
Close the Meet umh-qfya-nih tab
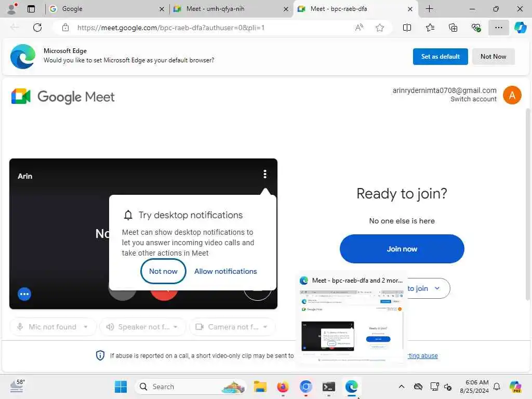[286, 9]
